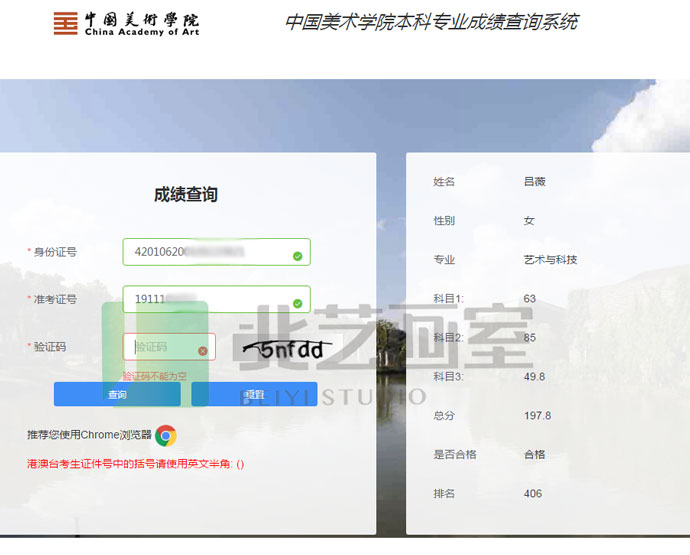Click the red error icon in 验证码 field

[203, 351]
